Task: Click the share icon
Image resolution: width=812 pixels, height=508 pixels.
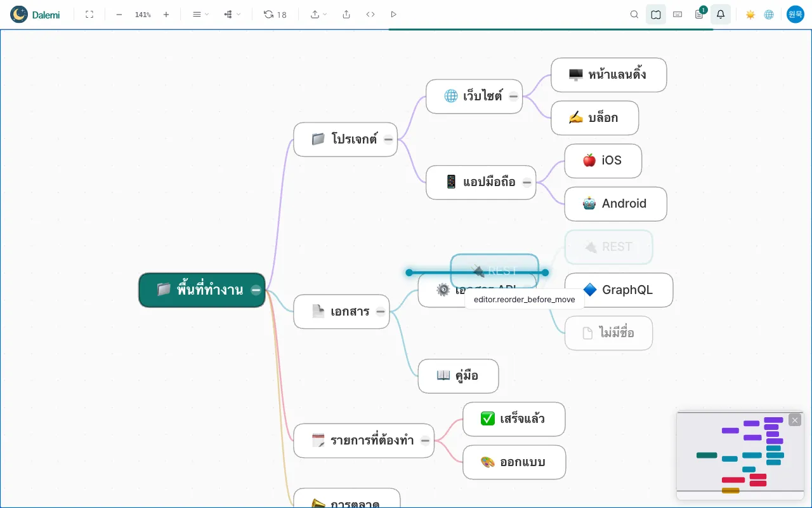Action: [x=346, y=14]
